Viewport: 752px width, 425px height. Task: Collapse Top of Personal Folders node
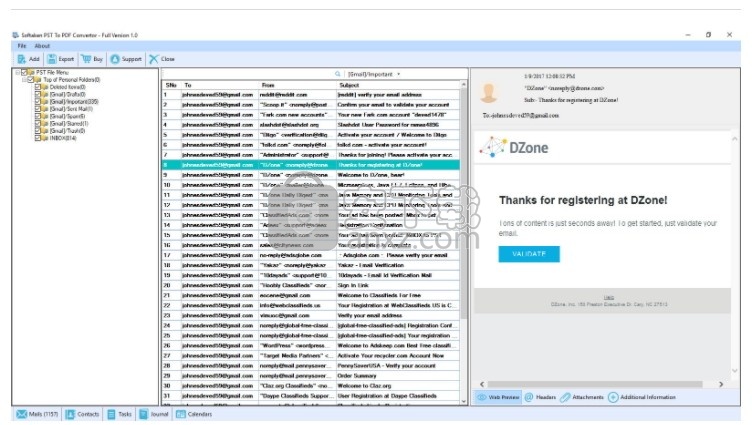(24, 80)
